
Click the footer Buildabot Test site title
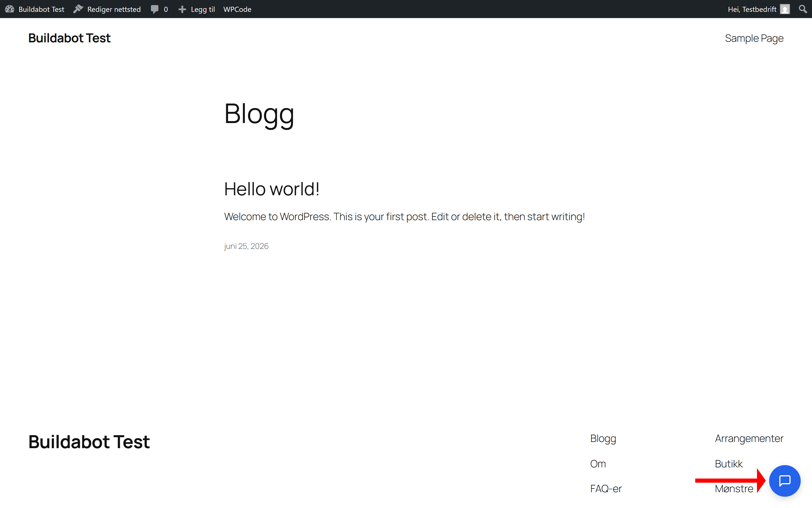[89, 442]
